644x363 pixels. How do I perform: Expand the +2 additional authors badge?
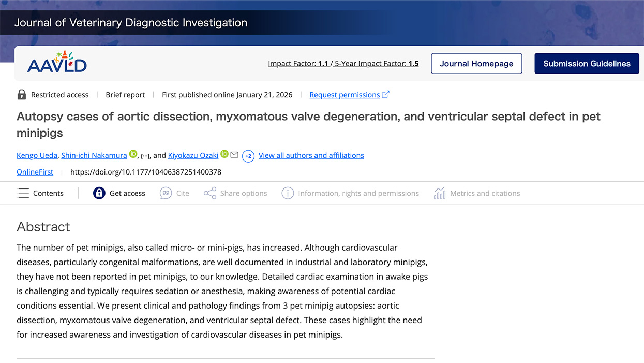coord(248,156)
